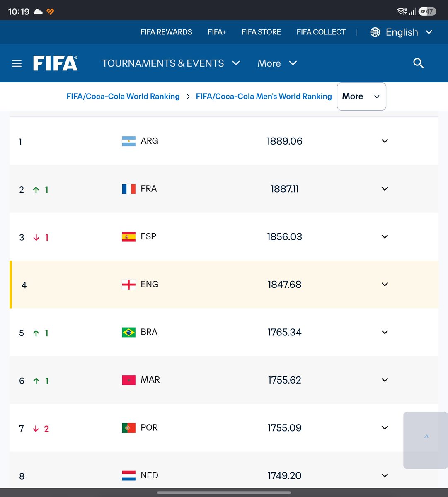Expand the MAR row details chevron
Viewport: 448px width, 497px height.
pos(385,380)
